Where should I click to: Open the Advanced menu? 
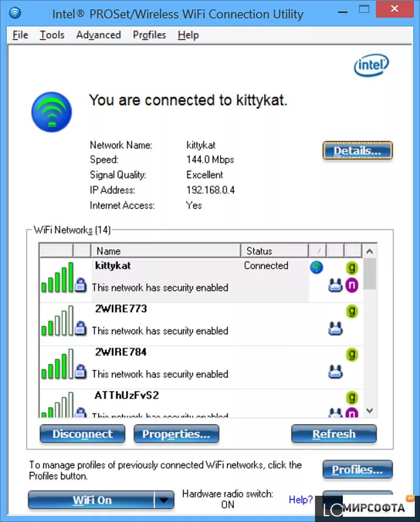[x=99, y=35]
